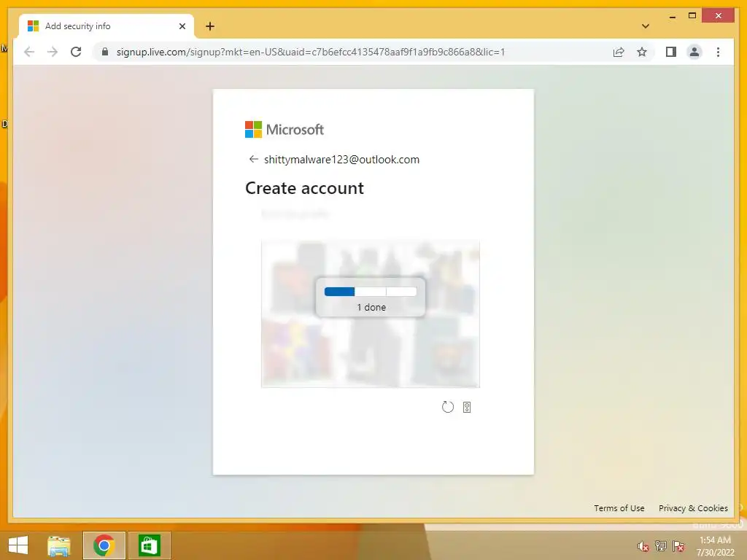Share this page icon in address bar

[x=619, y=52]
